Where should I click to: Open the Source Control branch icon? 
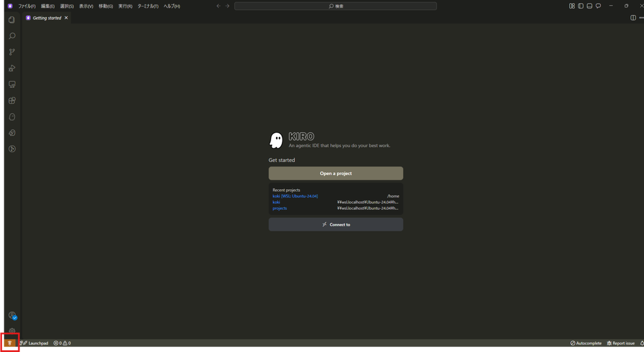pos(12,52)
